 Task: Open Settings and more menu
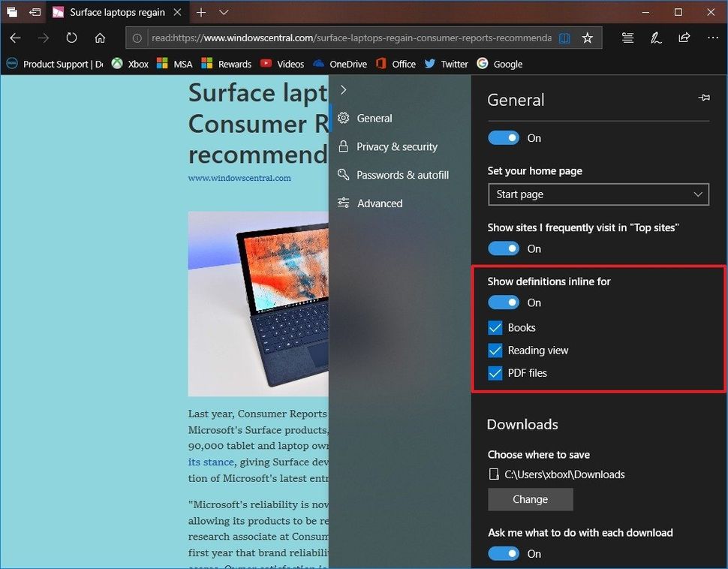712,38
